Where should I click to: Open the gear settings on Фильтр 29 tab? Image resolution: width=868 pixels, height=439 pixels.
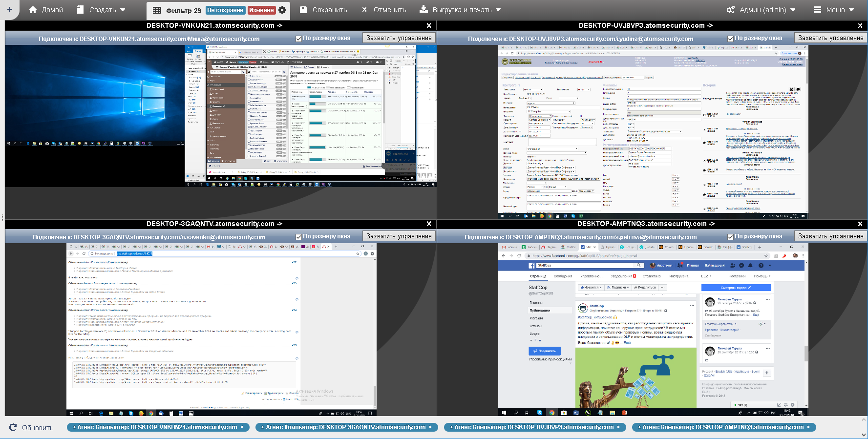tap(282, 10)
